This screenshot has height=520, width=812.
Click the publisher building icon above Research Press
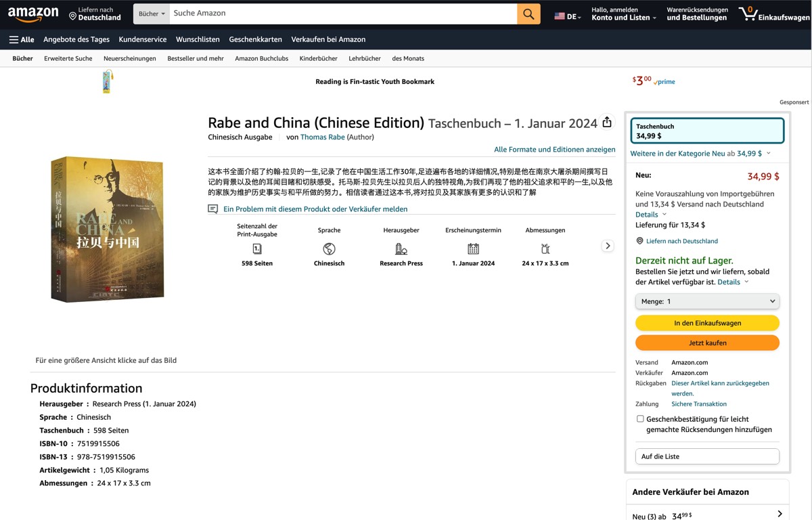(x=401, y=248)
